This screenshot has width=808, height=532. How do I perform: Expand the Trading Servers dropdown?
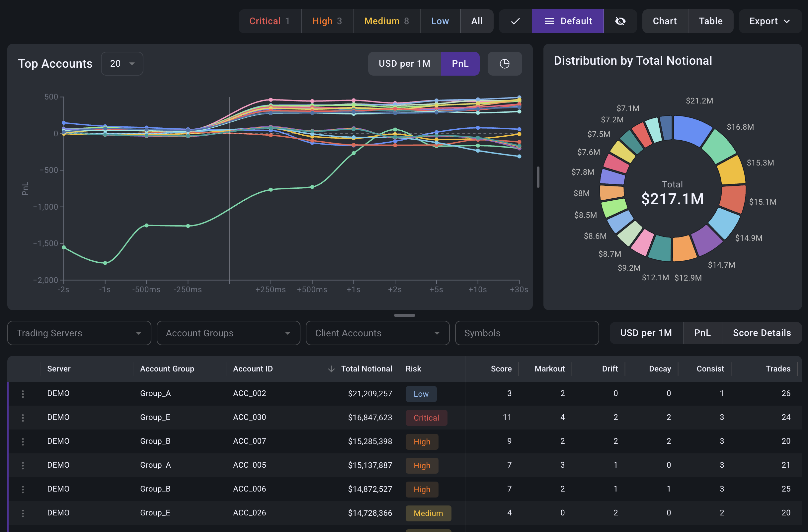(79, 333)
